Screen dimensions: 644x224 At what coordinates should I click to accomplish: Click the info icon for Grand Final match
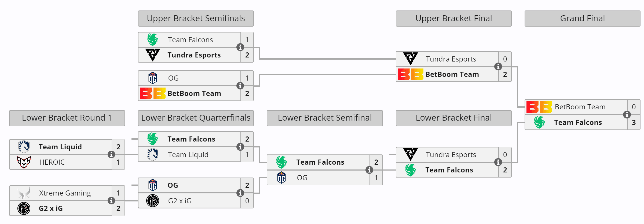tap(627, 115)
